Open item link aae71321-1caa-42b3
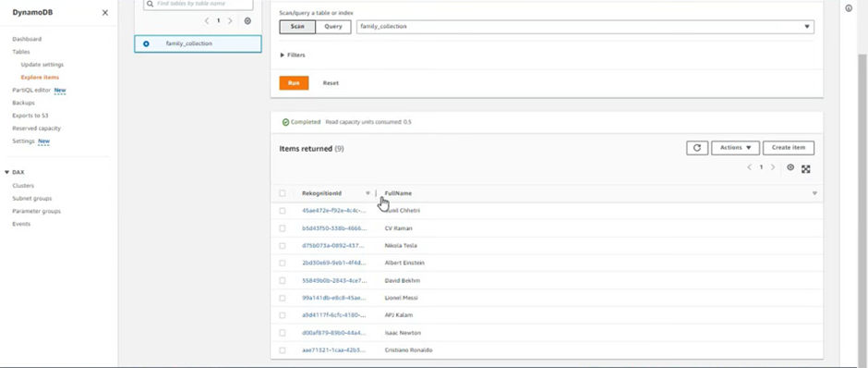Image resolution: width=868 pixels, height=368 pixels. (334, 350)
